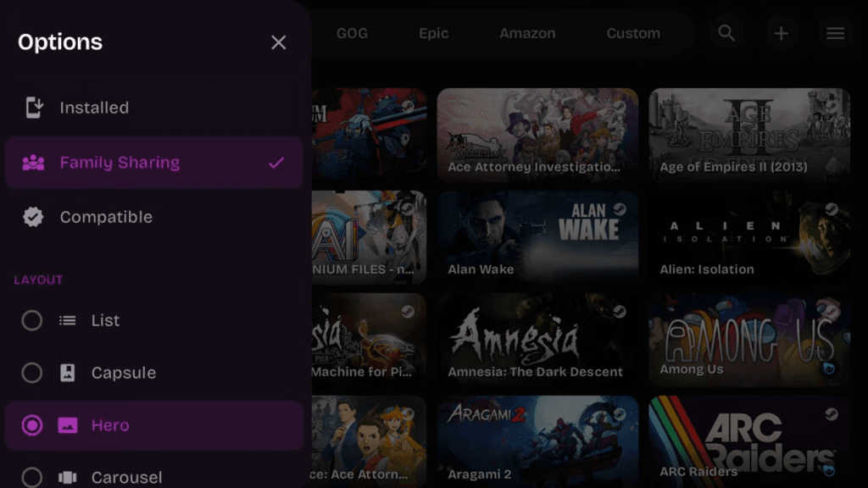868x488 pixels.
Task: Switch to the Custom tab
Action: coord(633,33)
